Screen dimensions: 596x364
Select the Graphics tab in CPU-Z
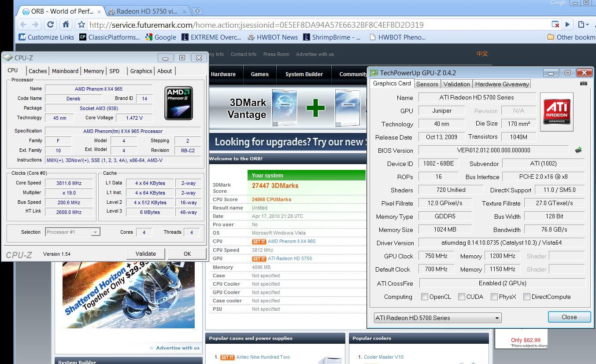click(141, 71)
